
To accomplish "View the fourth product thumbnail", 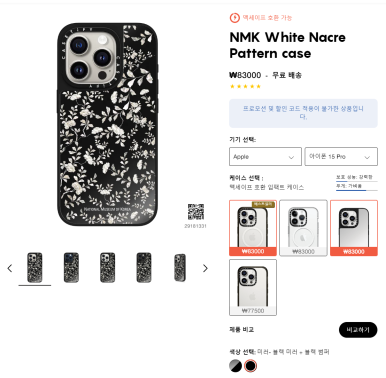I will (x=144, y=268).
